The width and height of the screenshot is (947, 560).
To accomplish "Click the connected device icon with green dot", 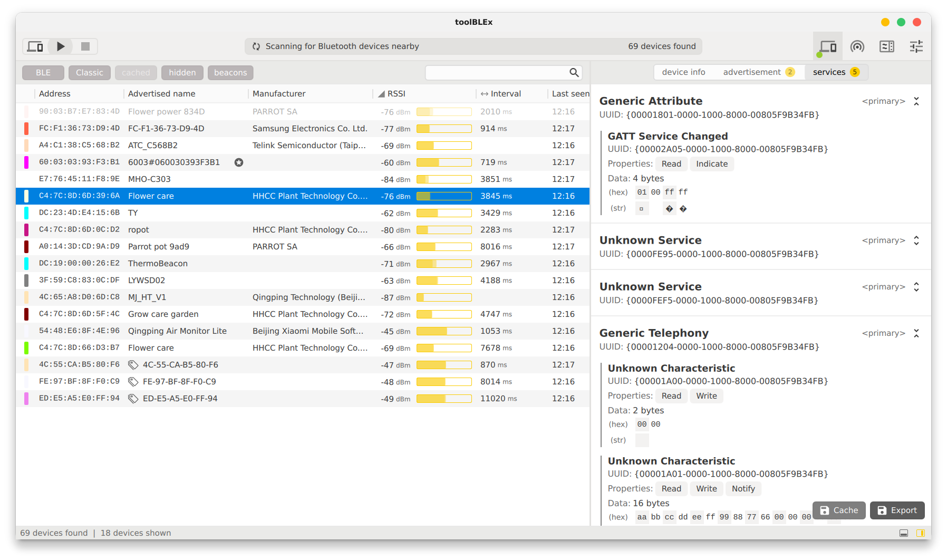I will tap(827, 47).
